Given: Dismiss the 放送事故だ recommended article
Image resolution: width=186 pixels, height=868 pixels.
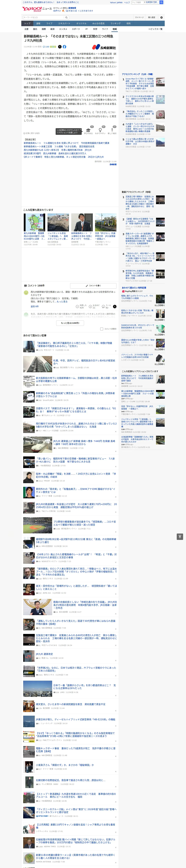Looking at the screenshot, I should pos(115,351).
